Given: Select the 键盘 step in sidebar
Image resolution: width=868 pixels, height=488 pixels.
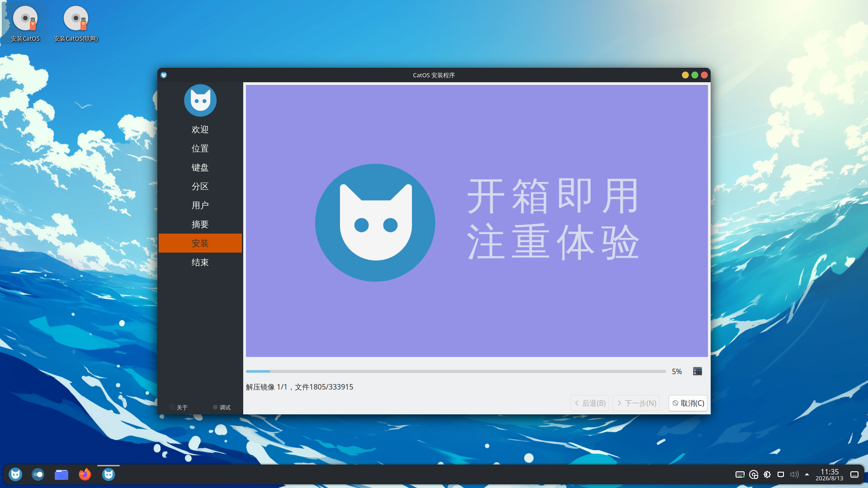Looking at the screenshot, I should [200, 168].
